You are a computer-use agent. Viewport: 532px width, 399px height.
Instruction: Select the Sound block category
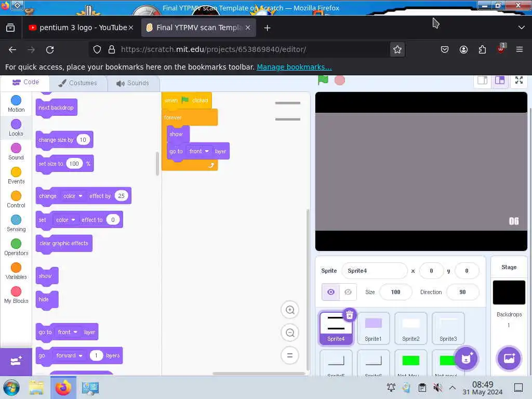coord(16,152)
